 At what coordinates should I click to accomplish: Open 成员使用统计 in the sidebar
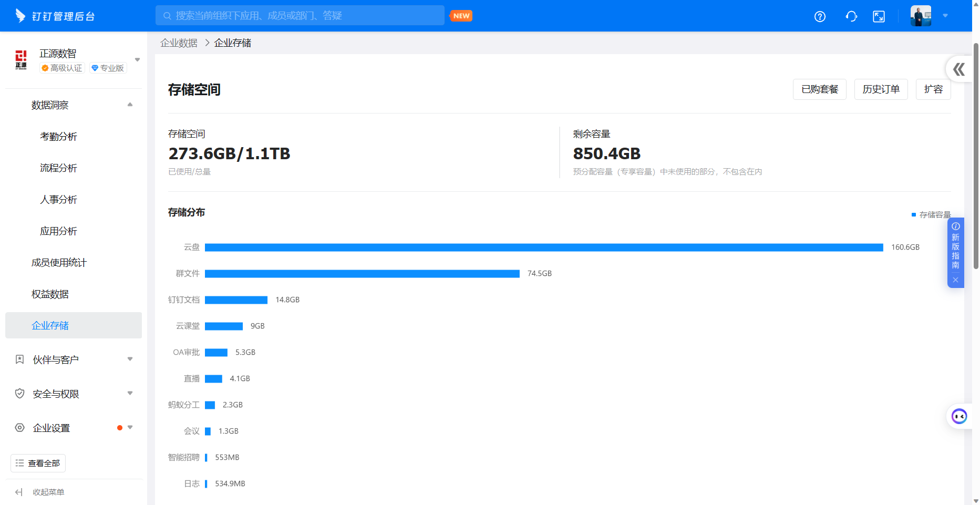(x=59, y=263)
